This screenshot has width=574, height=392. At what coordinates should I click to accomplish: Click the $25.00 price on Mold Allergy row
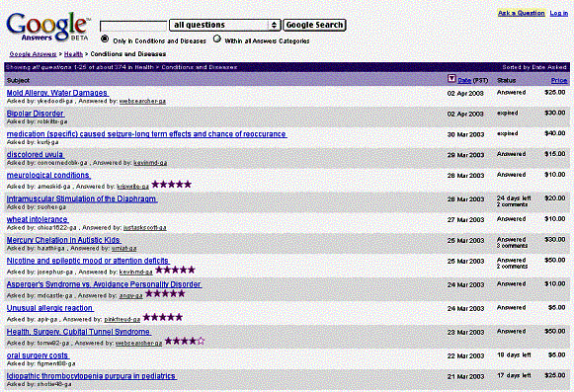555,92
